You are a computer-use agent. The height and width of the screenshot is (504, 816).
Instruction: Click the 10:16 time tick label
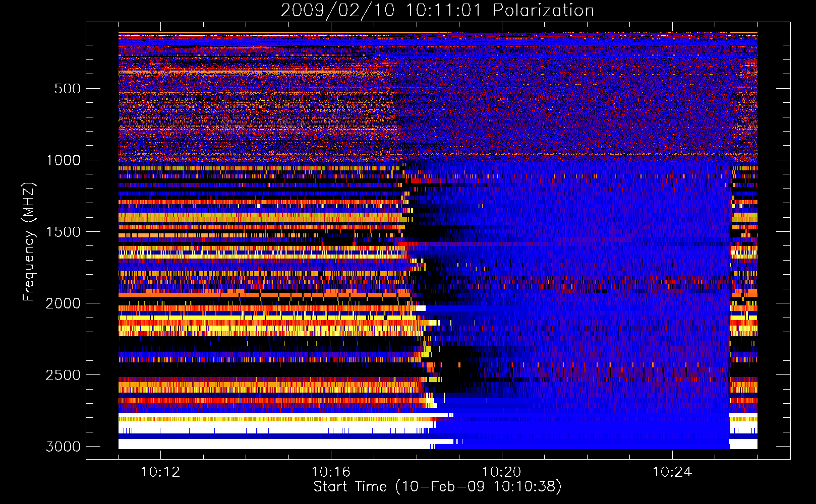point(331,472)
